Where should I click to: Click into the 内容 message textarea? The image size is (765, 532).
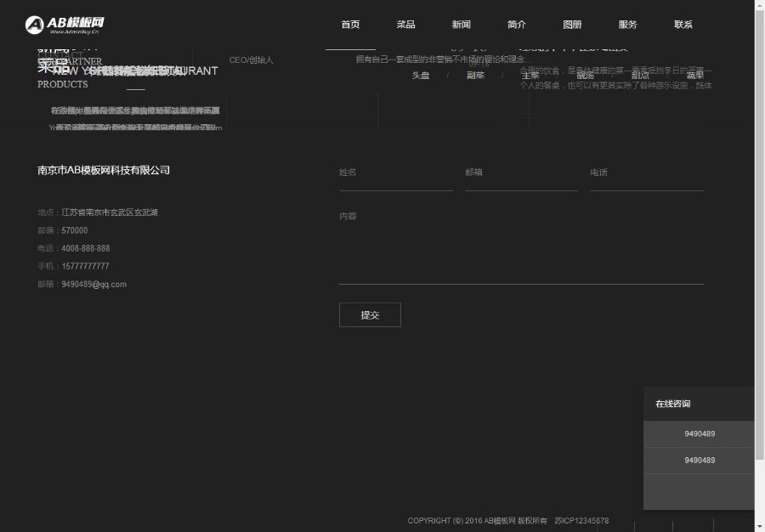(x=522, y=245)
